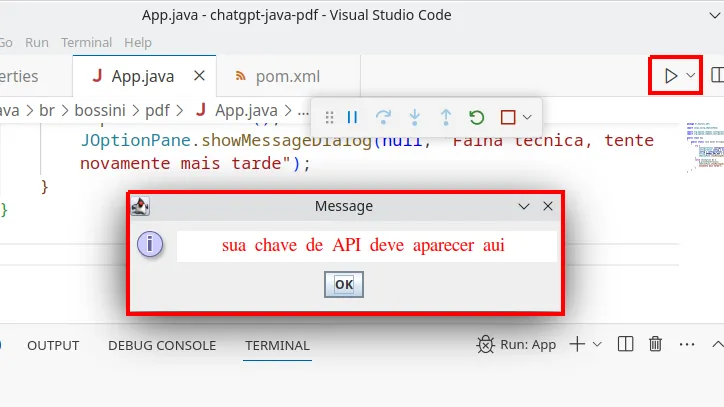The image size is (724, 407).
Task: Click OK in the Message dialog
Action: 344,285
